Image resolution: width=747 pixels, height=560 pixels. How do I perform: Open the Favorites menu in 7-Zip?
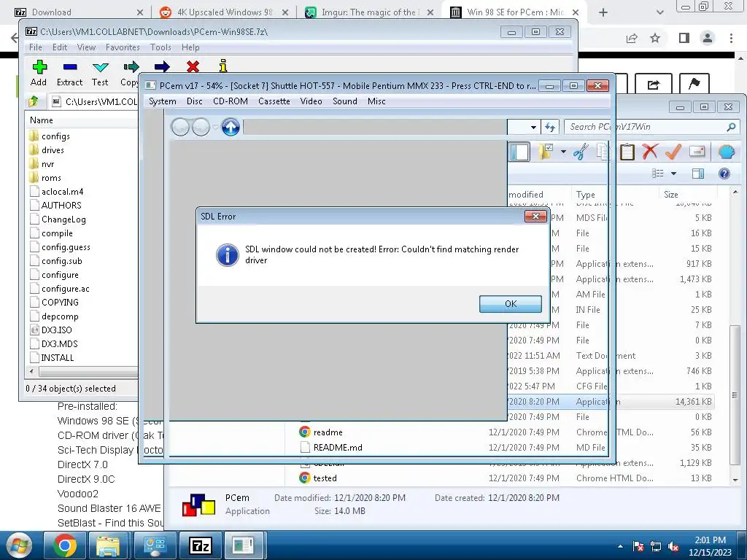(x=123, y=47)
